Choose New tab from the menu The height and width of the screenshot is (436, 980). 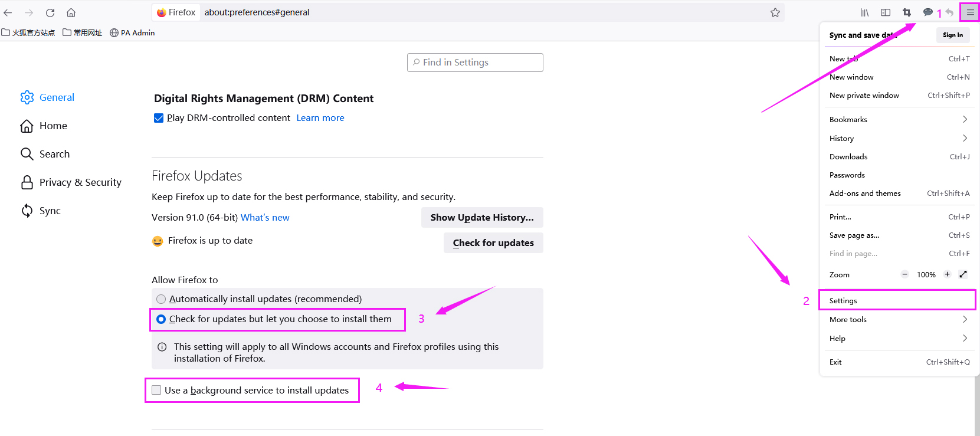click(x=899, y=58)
